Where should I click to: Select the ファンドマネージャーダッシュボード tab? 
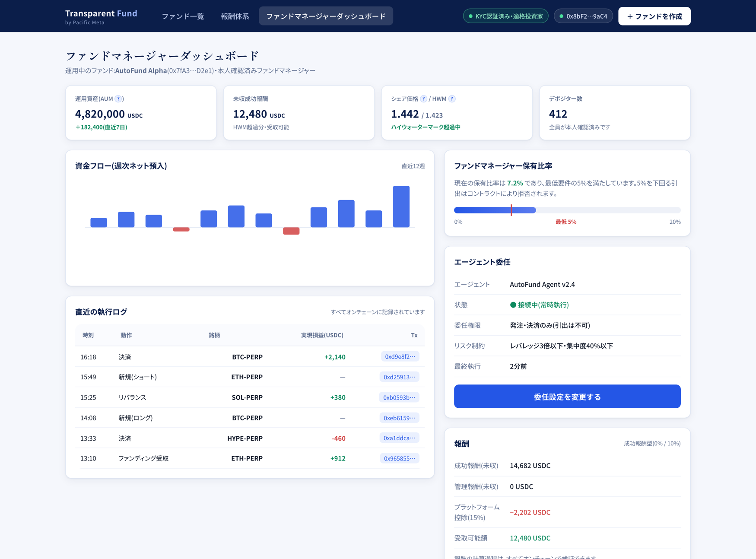tap(326, 16)
